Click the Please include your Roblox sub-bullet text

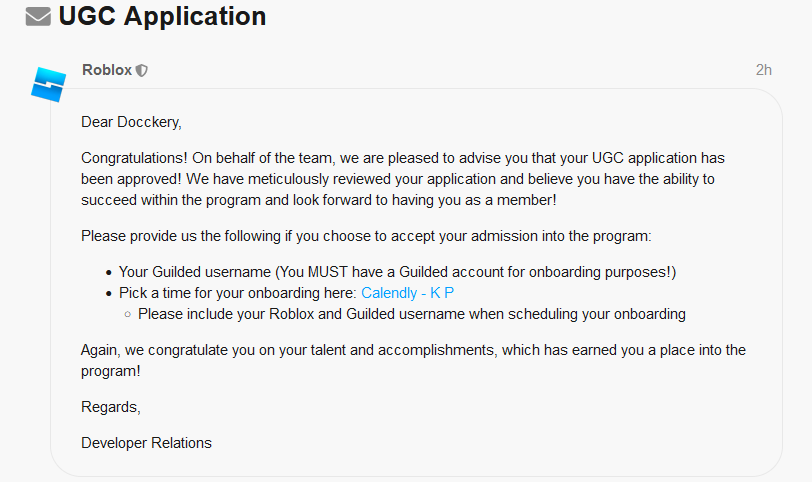coord(412,314)
